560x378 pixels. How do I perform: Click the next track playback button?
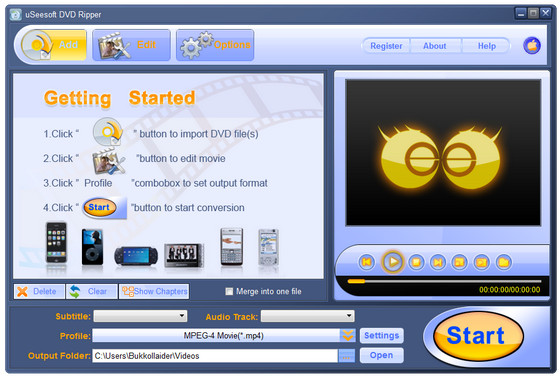point(438,262)
